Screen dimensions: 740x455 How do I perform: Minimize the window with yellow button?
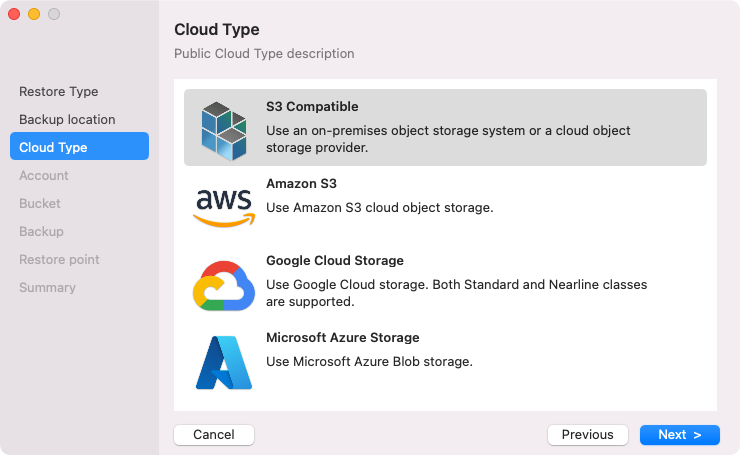(34, 14)
